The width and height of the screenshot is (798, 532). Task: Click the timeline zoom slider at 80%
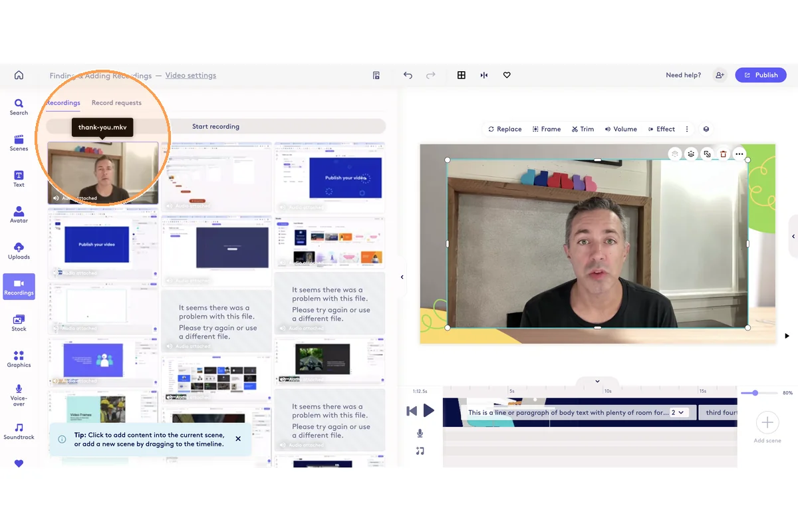755,393
